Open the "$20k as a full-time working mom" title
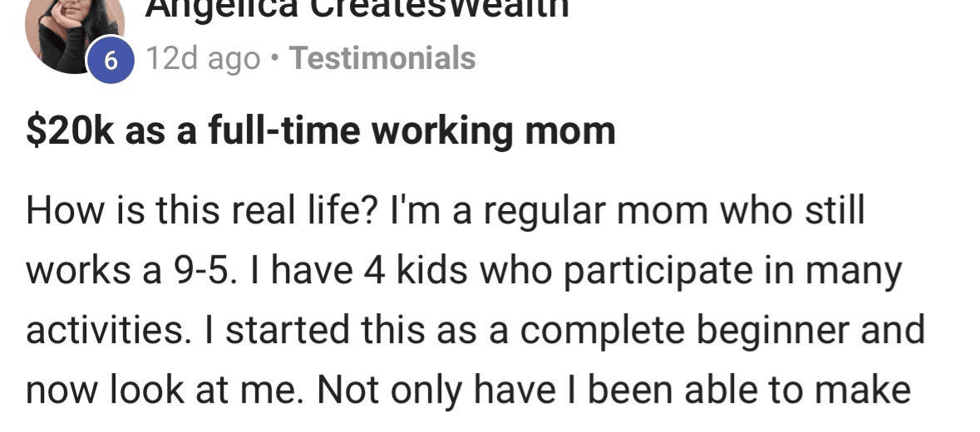The width and height of the screenshot is (980, 432). click(321, 132)
